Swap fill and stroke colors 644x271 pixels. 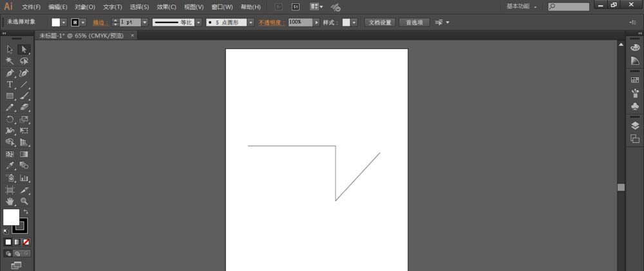click(x=26, y=212)
